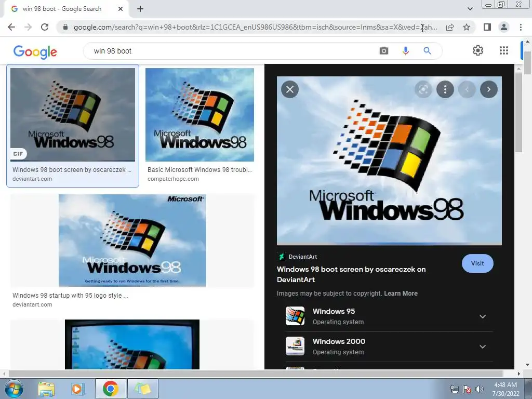Start voice search with microphone
Image resolution: width=532 pixels, height=399 pixels.
[x=405, y=51]
